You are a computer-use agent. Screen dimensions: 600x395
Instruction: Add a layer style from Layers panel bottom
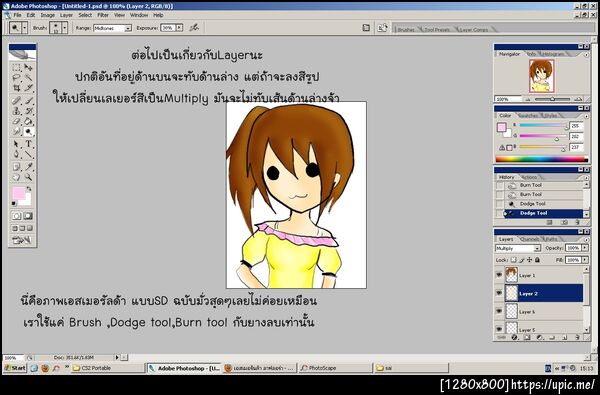click(x=514, y=338)
